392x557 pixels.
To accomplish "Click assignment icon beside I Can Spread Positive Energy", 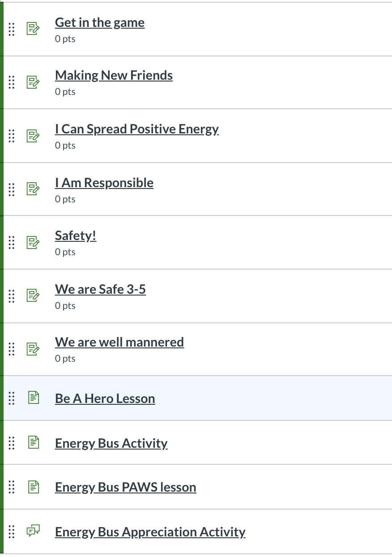I will pyautogui.click(x=33, y=136).
